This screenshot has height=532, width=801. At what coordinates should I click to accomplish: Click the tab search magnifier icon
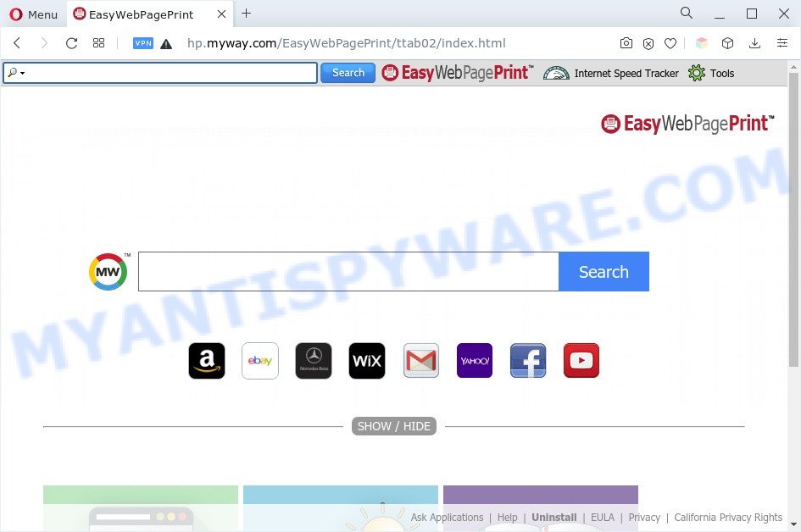[686, 14]
